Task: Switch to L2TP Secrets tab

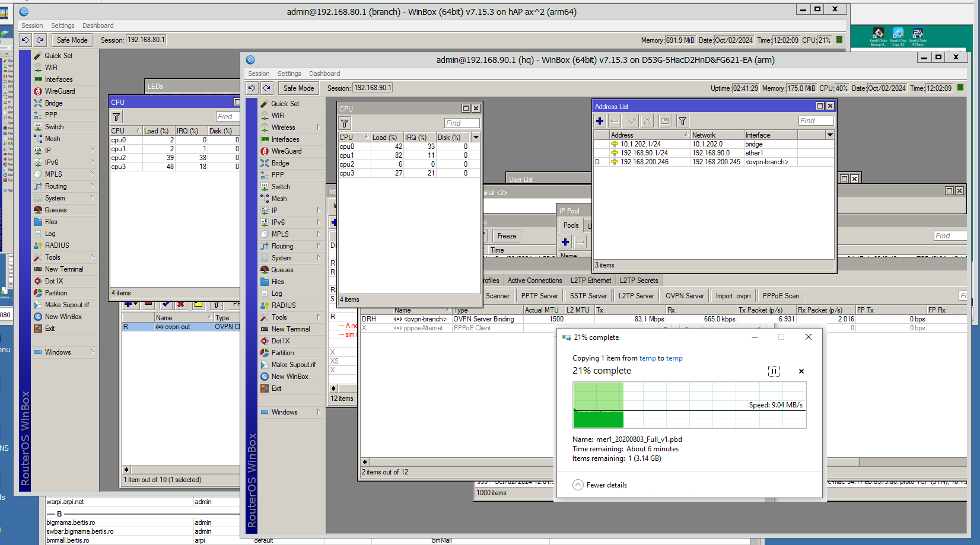Action: (639, 281)
